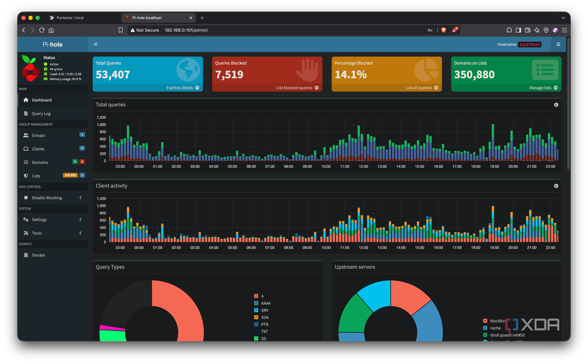Open Brave VPN shield icon
Viewport: 588px width, 364px height.
546,30
